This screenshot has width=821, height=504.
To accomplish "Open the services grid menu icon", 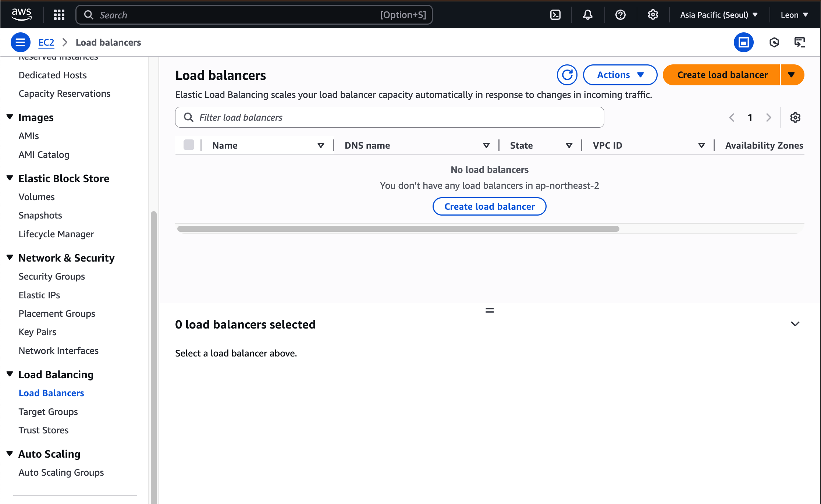I will click(x=59, y=15).
